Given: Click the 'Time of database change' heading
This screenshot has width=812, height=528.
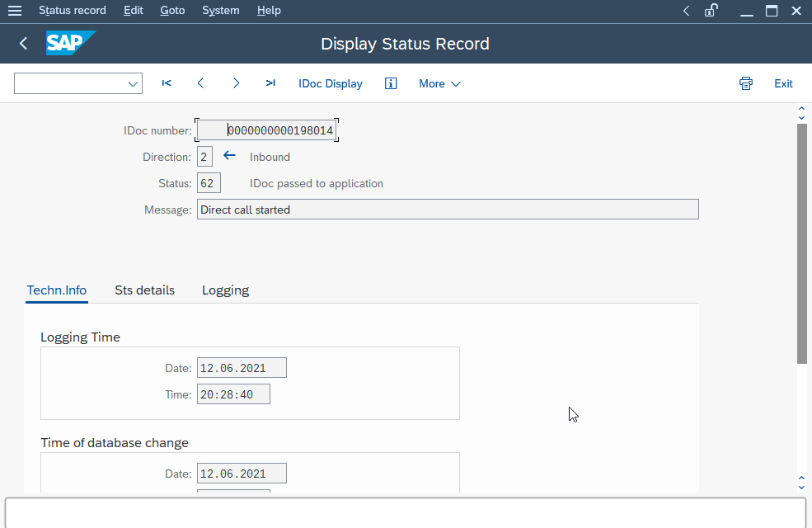Looking at the screenshot, I should [115, 443].
